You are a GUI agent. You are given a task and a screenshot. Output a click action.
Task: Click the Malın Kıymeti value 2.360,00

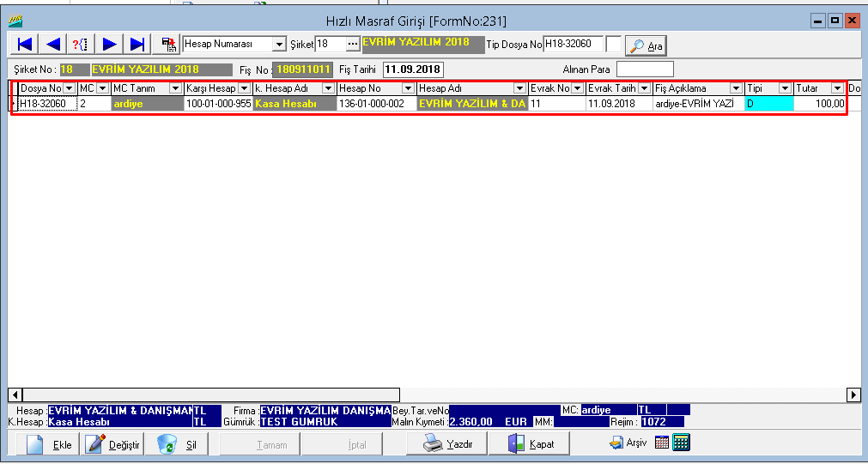471,422
